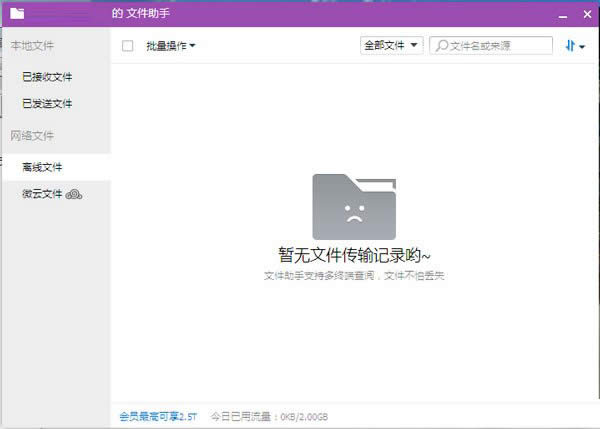Select 离线文件 in the sidebar
Screen dimensions: 600x429
pyautogui.click(x=42, y=166)
